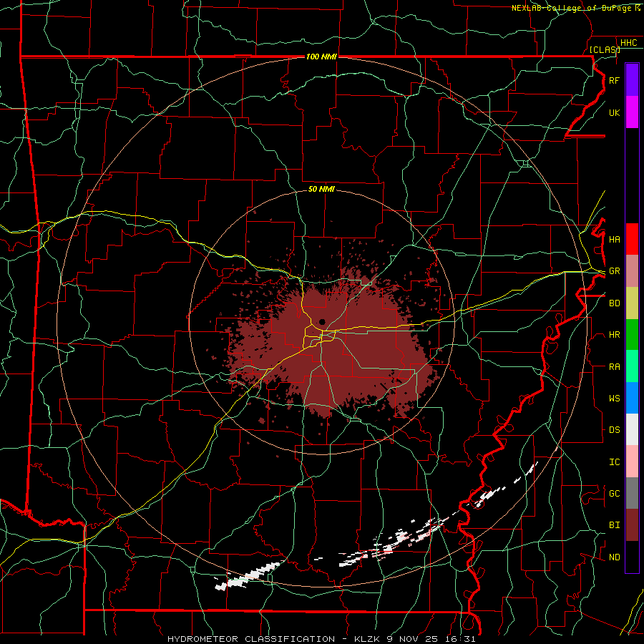
Task: Click the BD legend label
Action: click(x=614, y=303)
